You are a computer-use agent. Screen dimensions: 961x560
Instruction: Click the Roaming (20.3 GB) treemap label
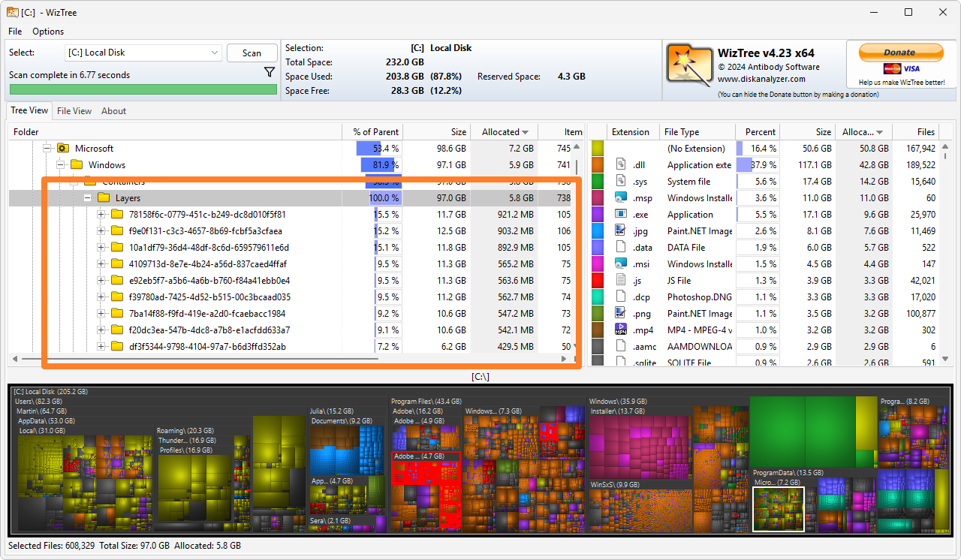pyautogui.click(x=185, y=431)
